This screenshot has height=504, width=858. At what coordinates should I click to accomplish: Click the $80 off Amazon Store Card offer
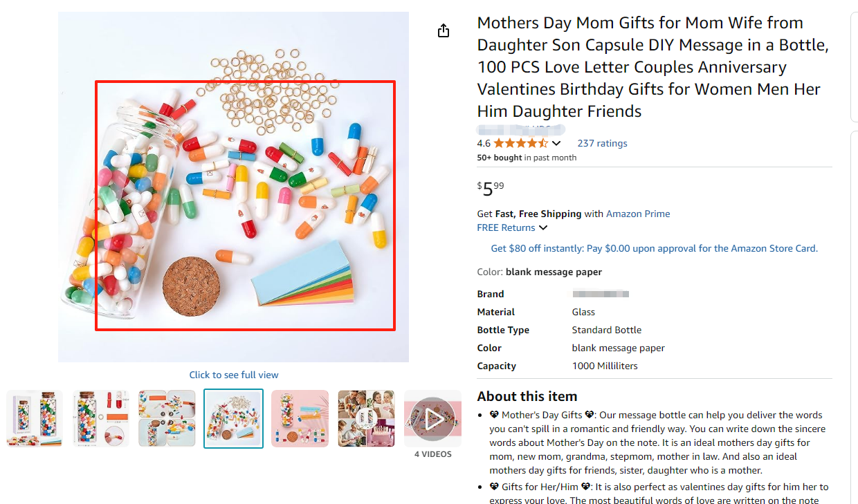pyautogui.click(x=654, y=248)
